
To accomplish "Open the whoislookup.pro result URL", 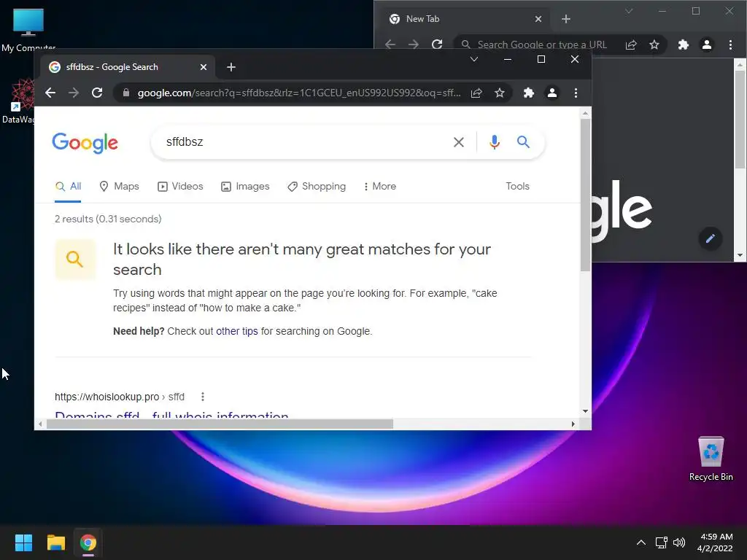I will (120, 397).
